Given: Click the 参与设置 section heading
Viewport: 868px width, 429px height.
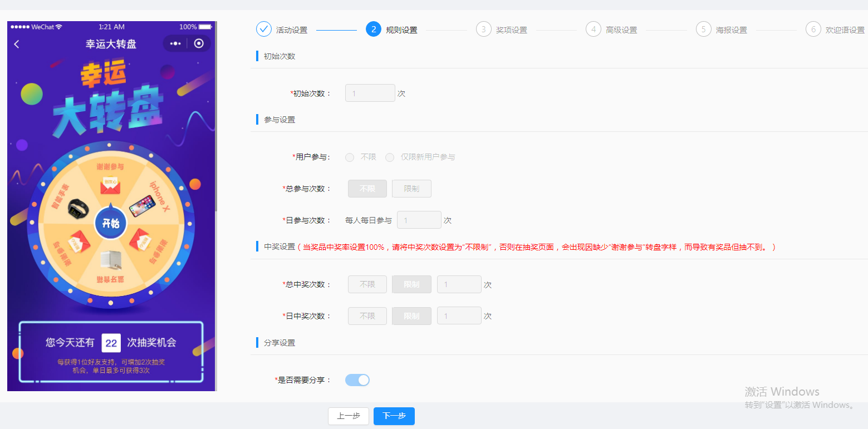Looking at the screenshot, I should pos(279,120).
